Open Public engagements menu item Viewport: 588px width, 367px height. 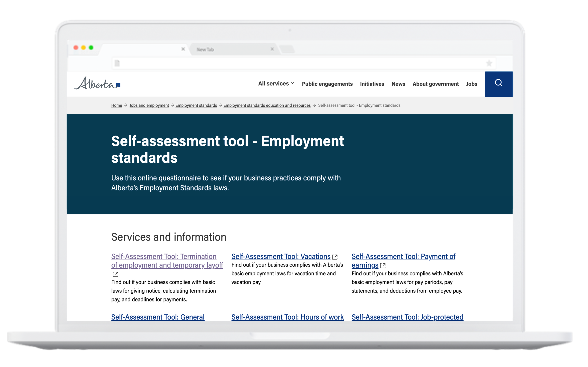coord(327,84)
